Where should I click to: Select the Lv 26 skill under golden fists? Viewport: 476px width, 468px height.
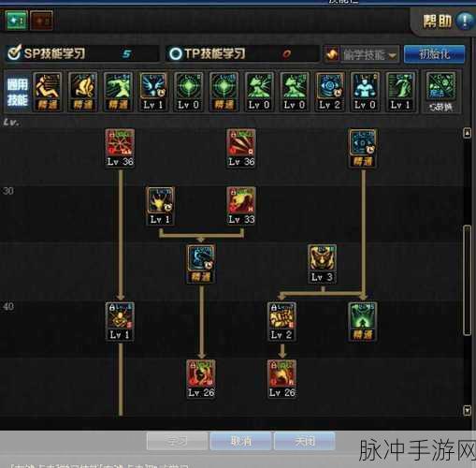281,379
